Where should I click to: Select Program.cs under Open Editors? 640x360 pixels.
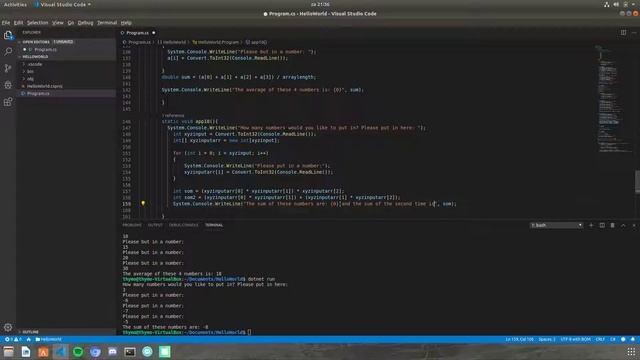click(45, 49)
